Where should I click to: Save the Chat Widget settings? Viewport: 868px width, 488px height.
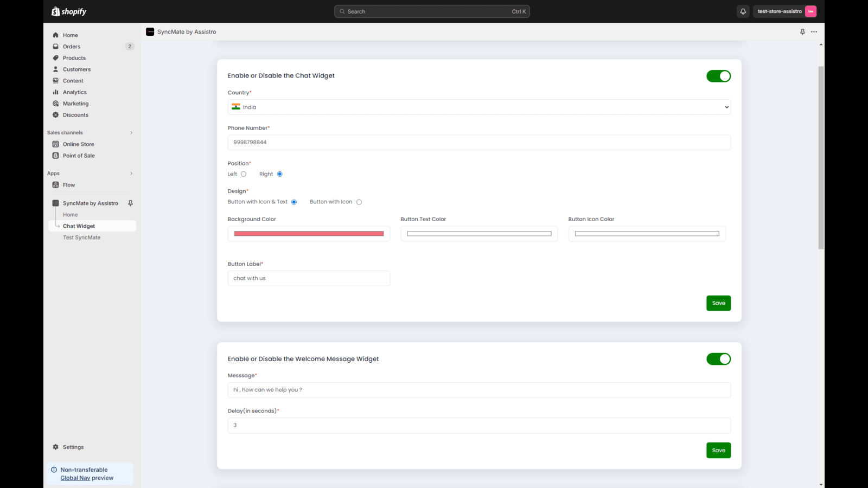pyautogui.click(x=718, y=303)
